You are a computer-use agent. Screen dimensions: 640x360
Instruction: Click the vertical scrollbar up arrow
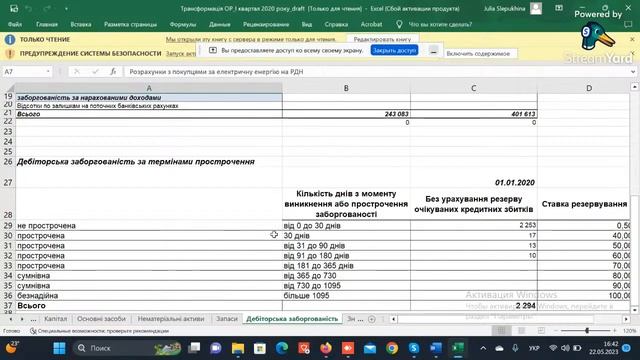click(x=634, y=87)
